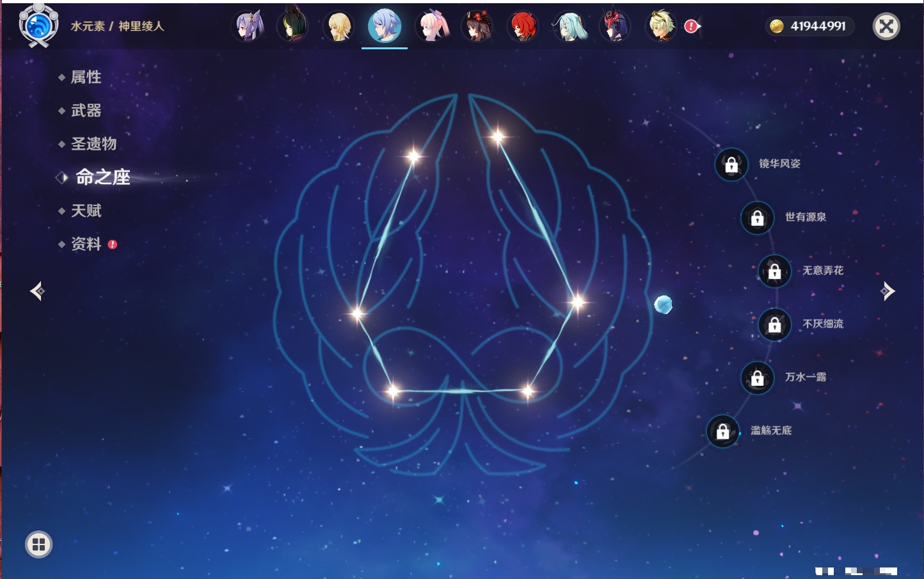The height and width of the screenshot is (579, 924).
Task: Click the Hydro element emblem icon
Action: pos(38,26)
